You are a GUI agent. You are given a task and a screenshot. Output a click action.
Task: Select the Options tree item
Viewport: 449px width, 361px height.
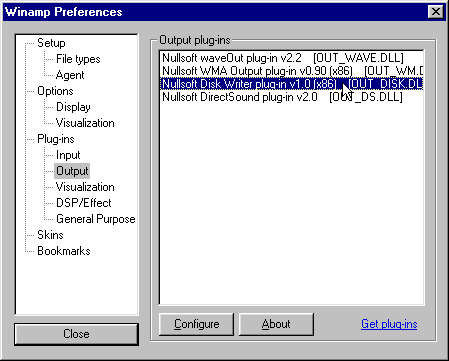(x=55, y=91)
